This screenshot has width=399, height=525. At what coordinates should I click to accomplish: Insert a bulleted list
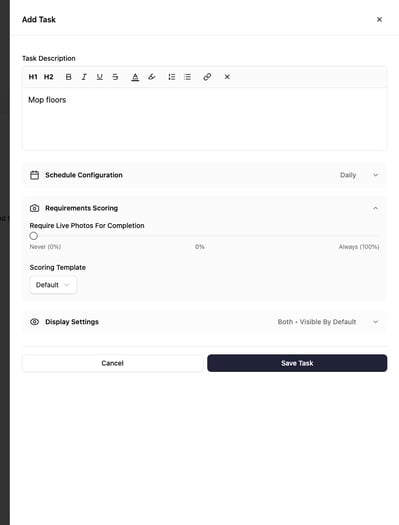[187, 77]
